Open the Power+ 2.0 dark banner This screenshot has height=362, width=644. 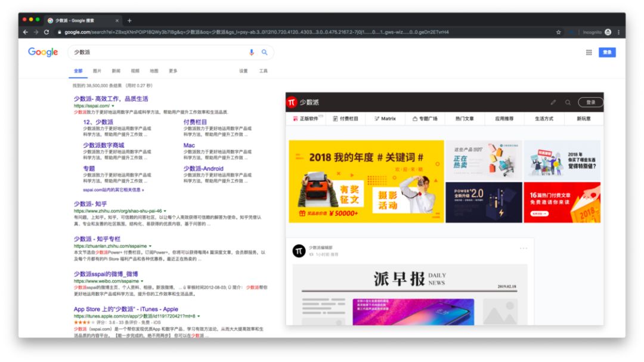pyautogui.click(x=484, y=203)
